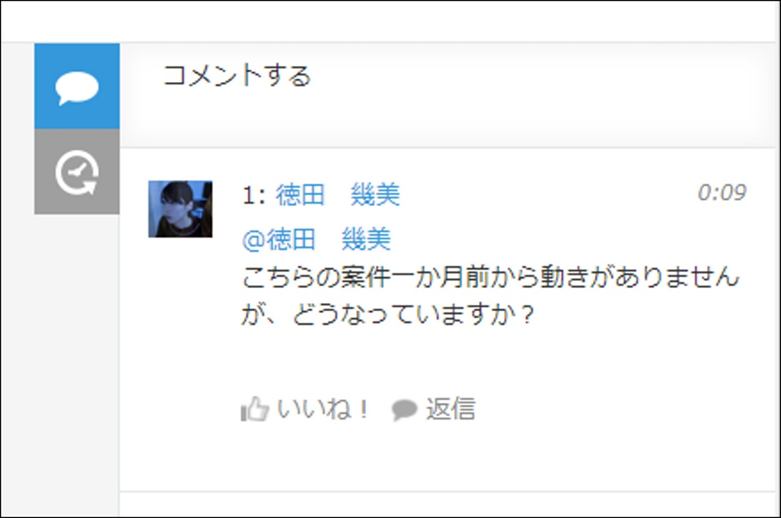Focus the コメントする comment input field
Viewport: 781px width, 518px height.
click(447, 95)
